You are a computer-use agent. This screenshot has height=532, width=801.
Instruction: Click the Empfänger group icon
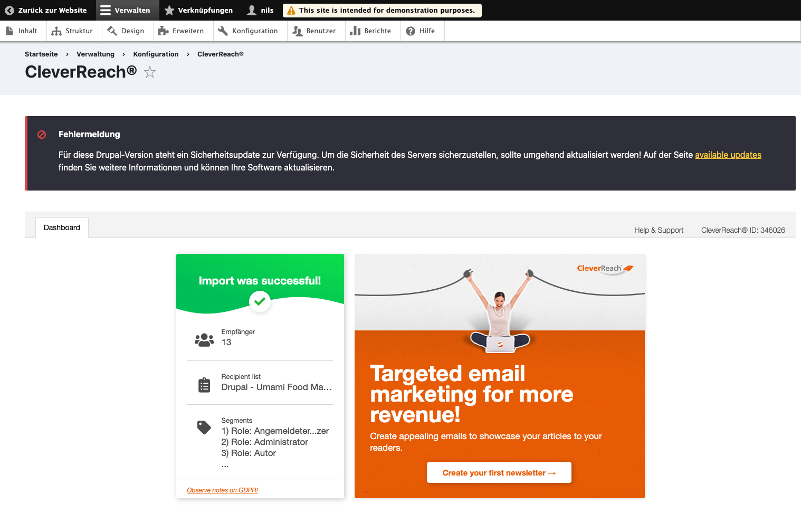tap(204, 340)
